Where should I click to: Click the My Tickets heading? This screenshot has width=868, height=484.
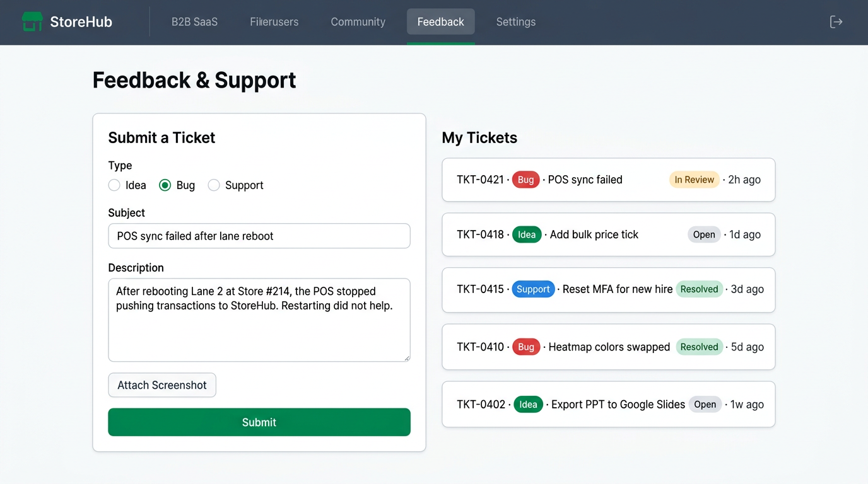pyautogui.click(x=479, y=138)
